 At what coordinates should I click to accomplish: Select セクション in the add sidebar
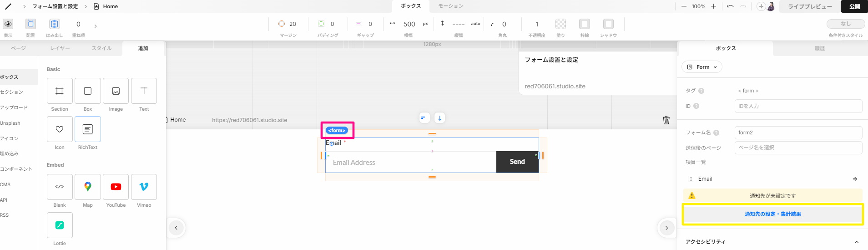12,92
